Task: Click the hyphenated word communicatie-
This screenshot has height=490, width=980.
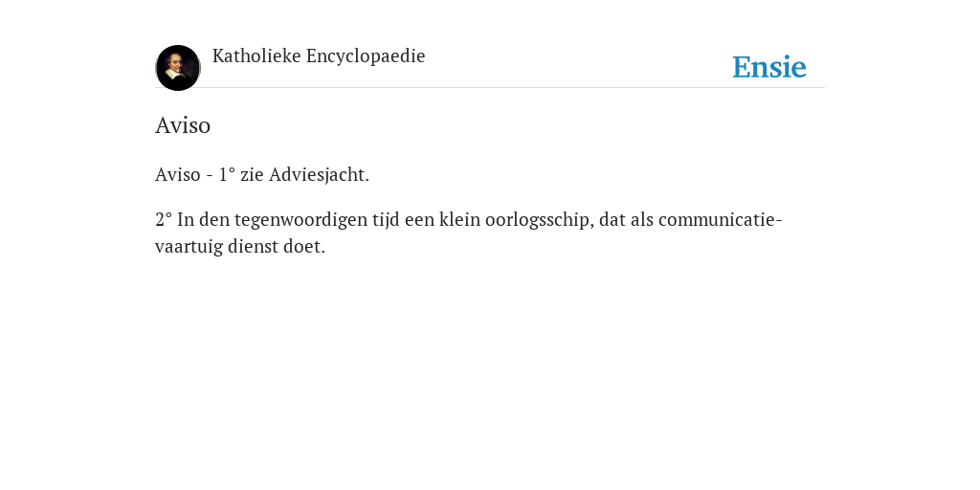Action: coord(720,220)
